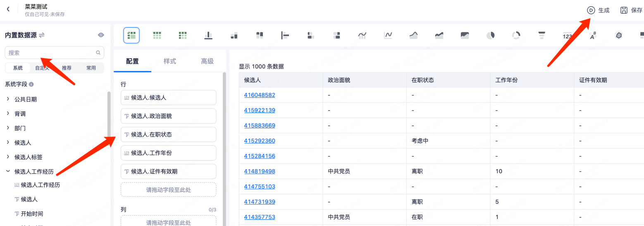Click the switch data source arrows icon
The image size is (644, 226).
pyautogui.click(x=42, y=36)
